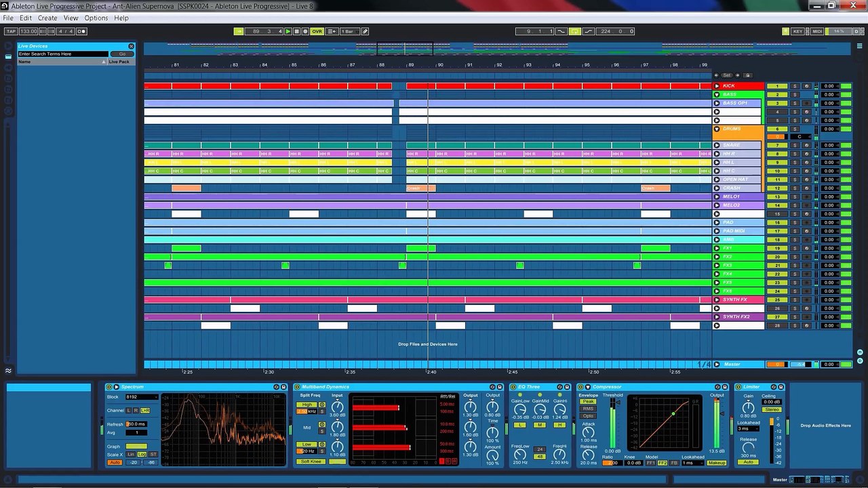This screenshot has width=868, height=488.
Task: Open the Limiter Lookahead dropdown
Action: 748,428
